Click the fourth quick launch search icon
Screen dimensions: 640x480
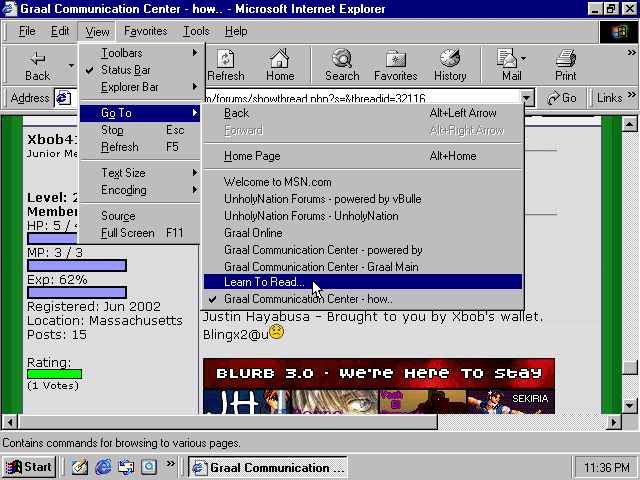tap(149, 467)
